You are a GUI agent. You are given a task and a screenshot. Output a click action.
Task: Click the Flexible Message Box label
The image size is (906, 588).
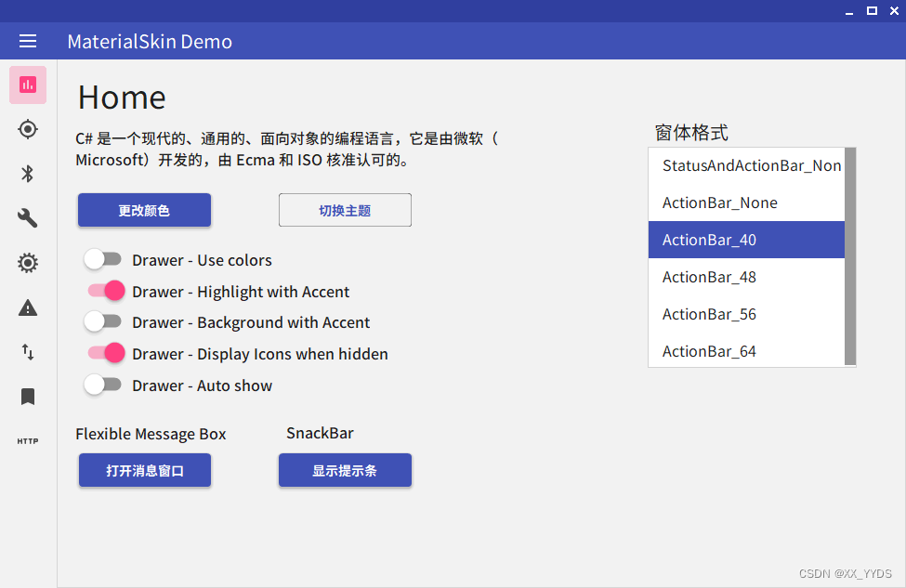coord(151,434)
